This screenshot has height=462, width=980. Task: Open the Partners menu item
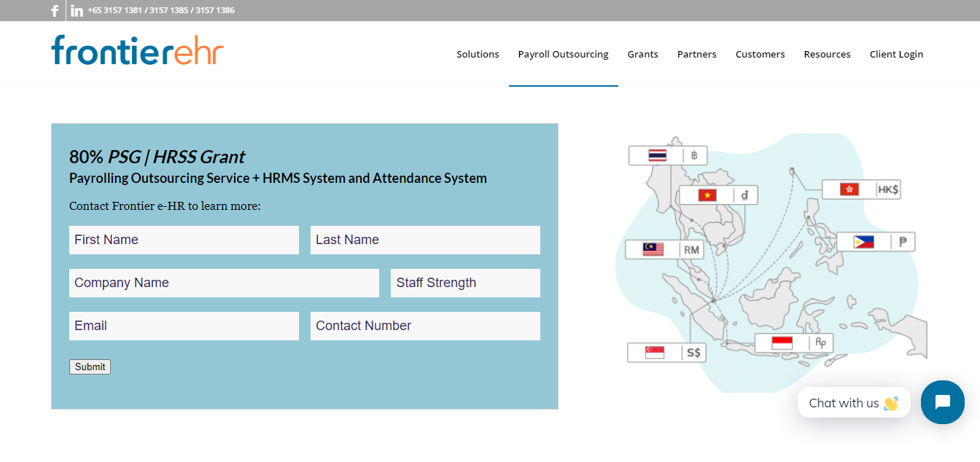[696, 54]
